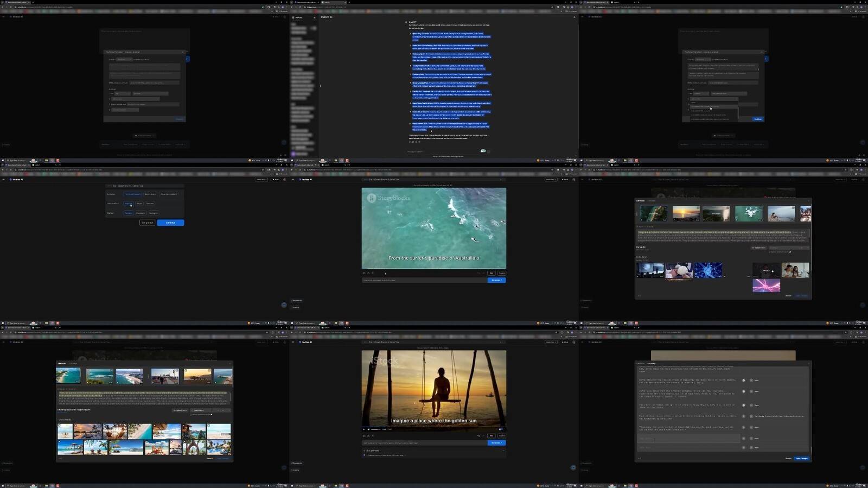Click the command input field under the swing sunset video

click(x=424, y=443)
